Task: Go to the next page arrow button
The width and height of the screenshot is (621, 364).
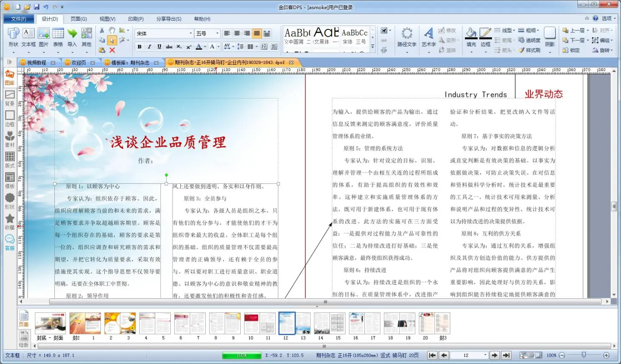Action: click(495, 355)
